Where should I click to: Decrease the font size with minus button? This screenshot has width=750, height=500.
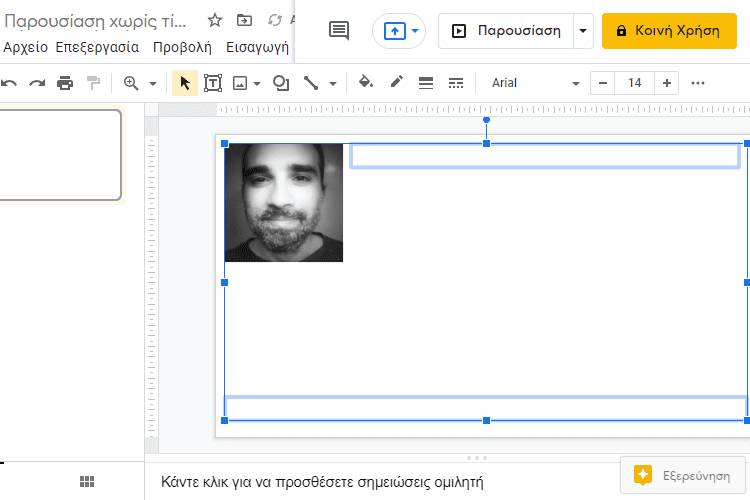coord(603,83)
